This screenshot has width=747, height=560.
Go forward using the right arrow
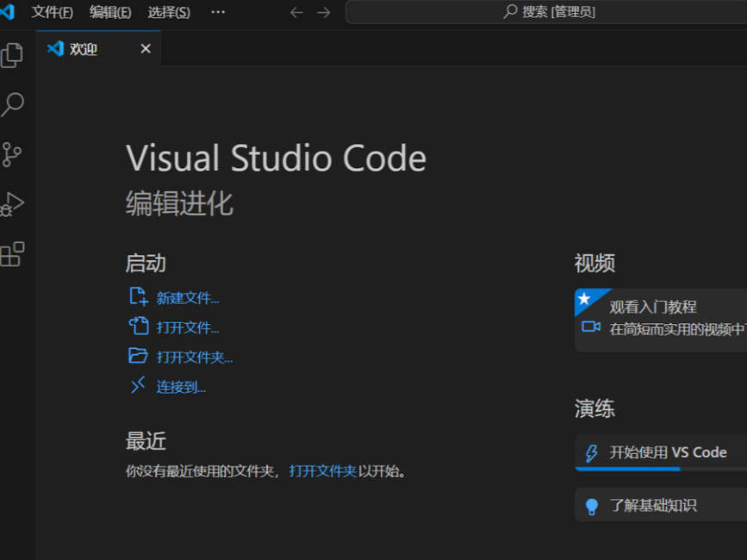tap(324, 12)
